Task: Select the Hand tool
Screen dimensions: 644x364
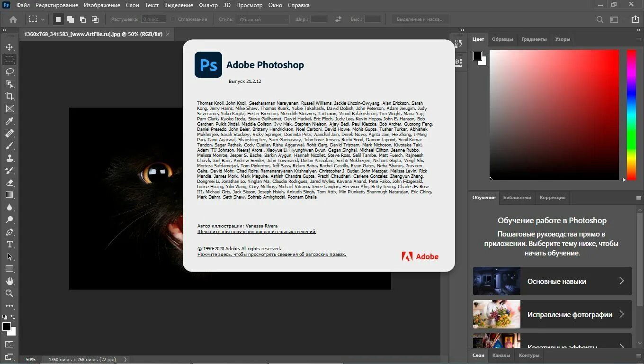Action: pyautogui.click(x=9, y=281)
